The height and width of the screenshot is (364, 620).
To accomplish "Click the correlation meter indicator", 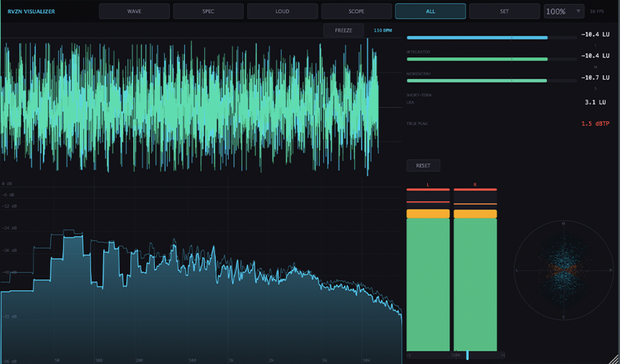I will [x=467, y=355].
